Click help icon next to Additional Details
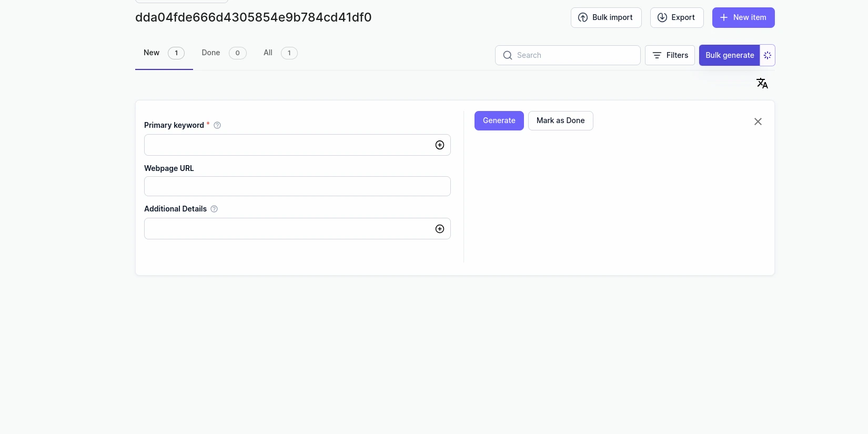This screenshot has width=868, height=434. pyautogui.click(x=214, y=209)
